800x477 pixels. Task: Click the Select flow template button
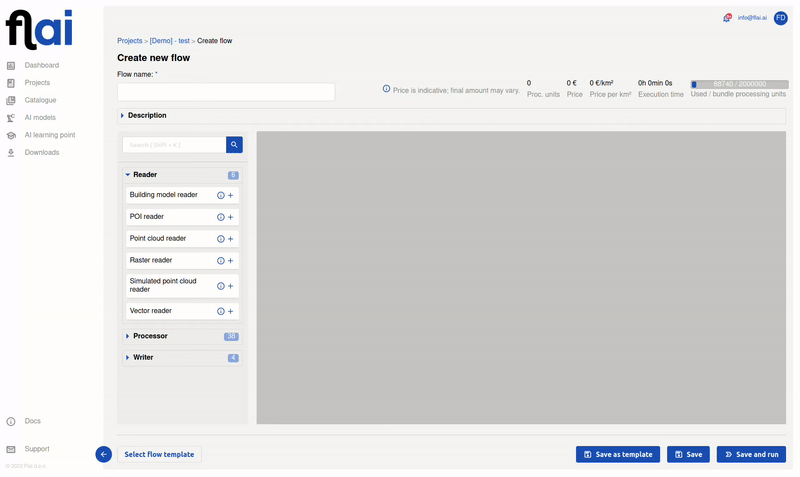click(x=159, y=454)
